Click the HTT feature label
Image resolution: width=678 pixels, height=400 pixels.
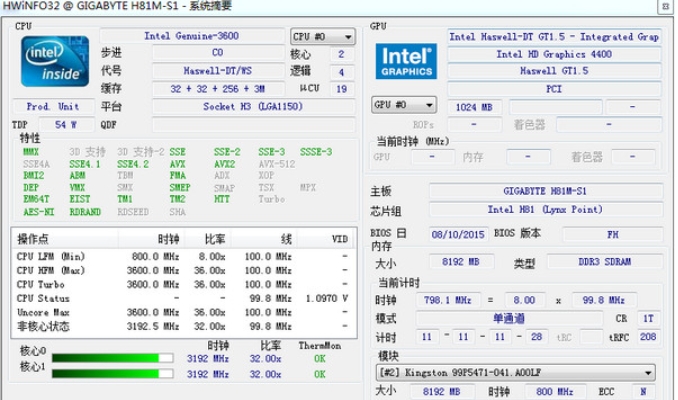coord(222,199)
